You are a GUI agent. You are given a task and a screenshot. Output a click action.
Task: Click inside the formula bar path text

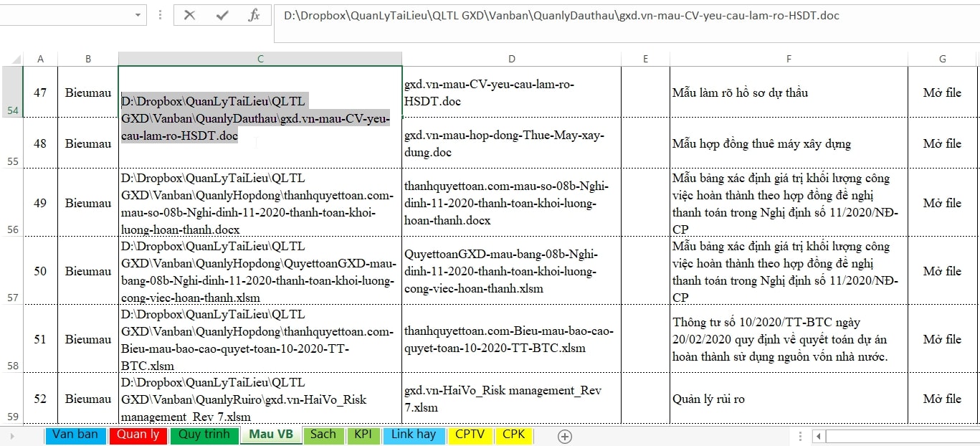pos(561,15)
